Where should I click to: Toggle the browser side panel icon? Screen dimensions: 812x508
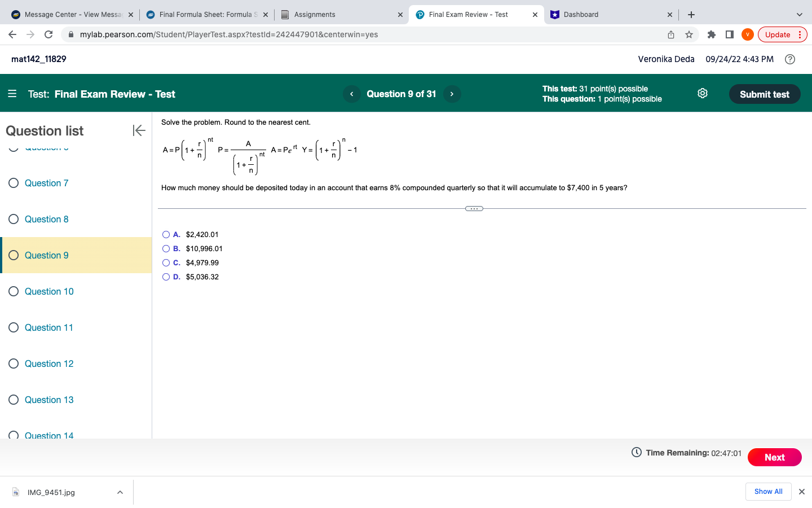pyautogui.click(x=730, y=34)
